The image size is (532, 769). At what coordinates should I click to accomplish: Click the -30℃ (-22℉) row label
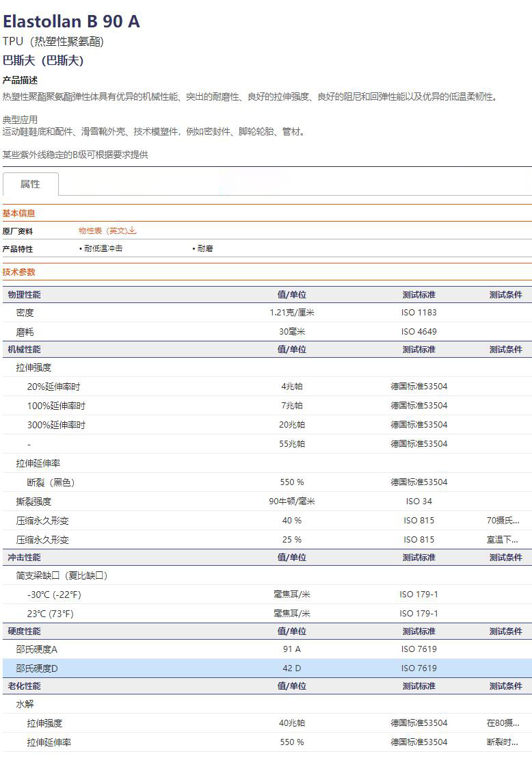pos(54,595)
